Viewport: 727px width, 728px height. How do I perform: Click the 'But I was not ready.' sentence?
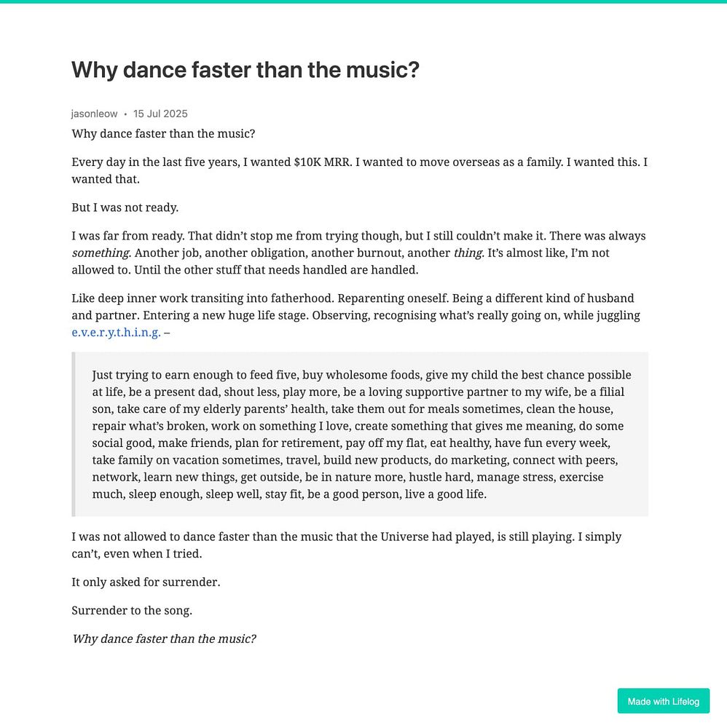(x=125, y=207)
